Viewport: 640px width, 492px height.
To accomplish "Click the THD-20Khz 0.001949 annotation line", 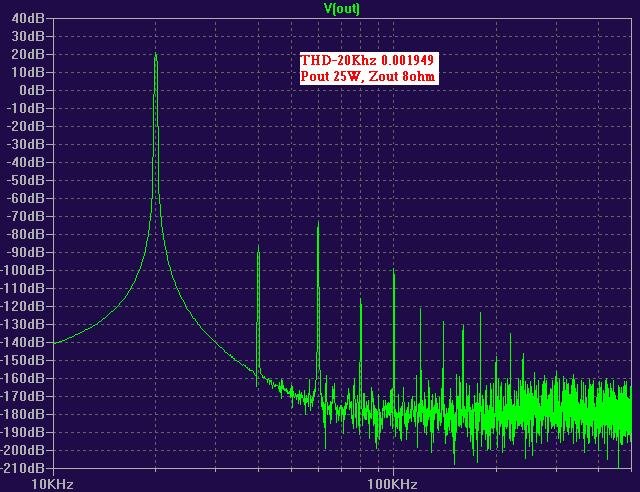I will pyautogui.click(x=367, y=60).
